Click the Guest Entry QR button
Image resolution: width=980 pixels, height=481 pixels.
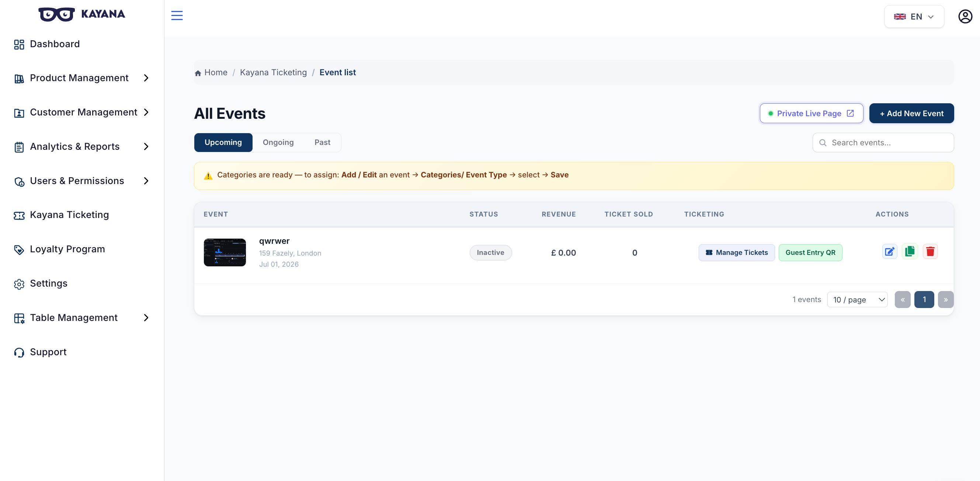810,252
